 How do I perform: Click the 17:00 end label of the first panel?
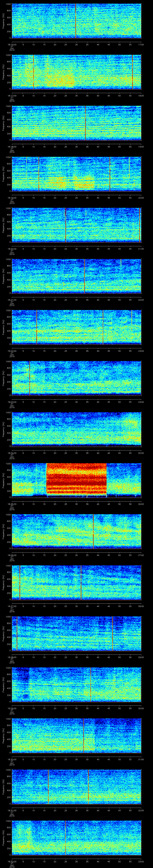141,44
